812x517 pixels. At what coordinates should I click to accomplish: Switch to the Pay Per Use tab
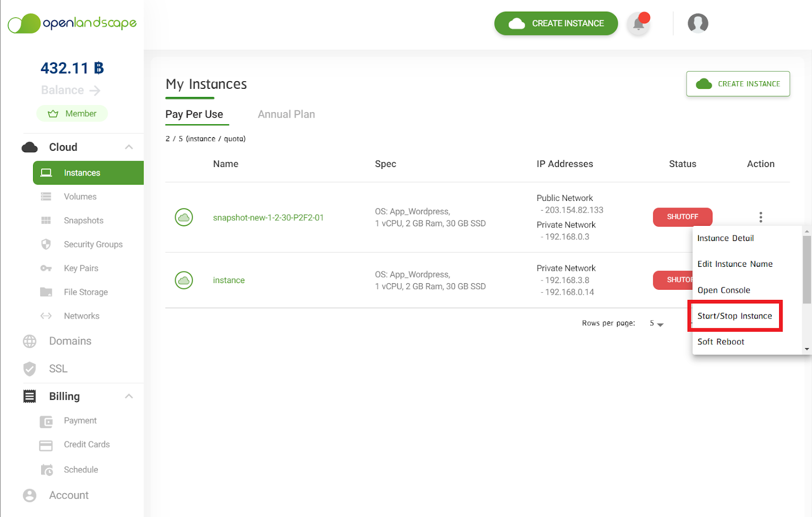coord(194,114)
